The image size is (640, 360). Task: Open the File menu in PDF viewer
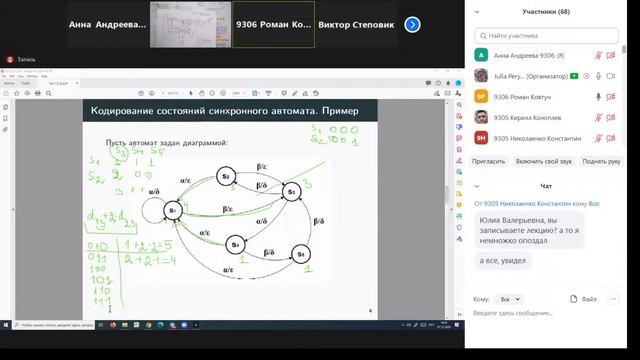(4, 76)
